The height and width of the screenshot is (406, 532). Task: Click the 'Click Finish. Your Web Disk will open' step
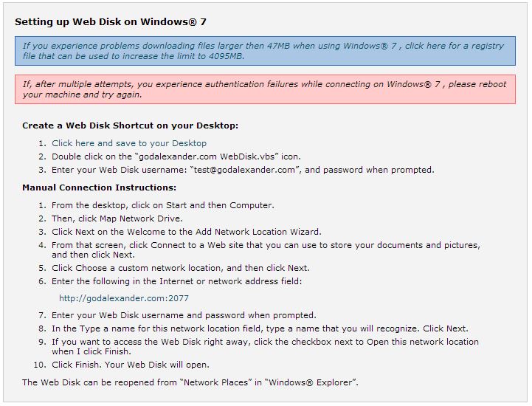pyautogui.click(x=131, y=365)
